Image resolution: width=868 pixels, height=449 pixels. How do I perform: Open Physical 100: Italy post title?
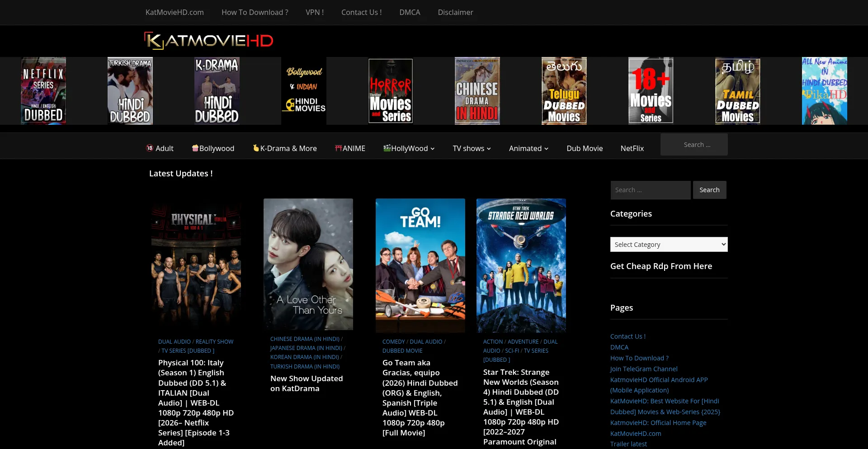click(x=196, y=402)
